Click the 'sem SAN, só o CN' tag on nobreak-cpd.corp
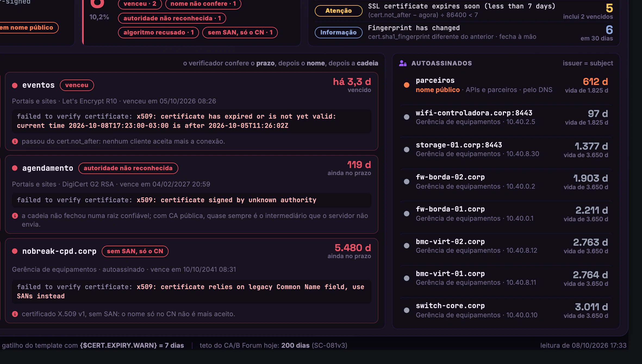The height and width of the screenshot is (364, 642). click(135, 251)
